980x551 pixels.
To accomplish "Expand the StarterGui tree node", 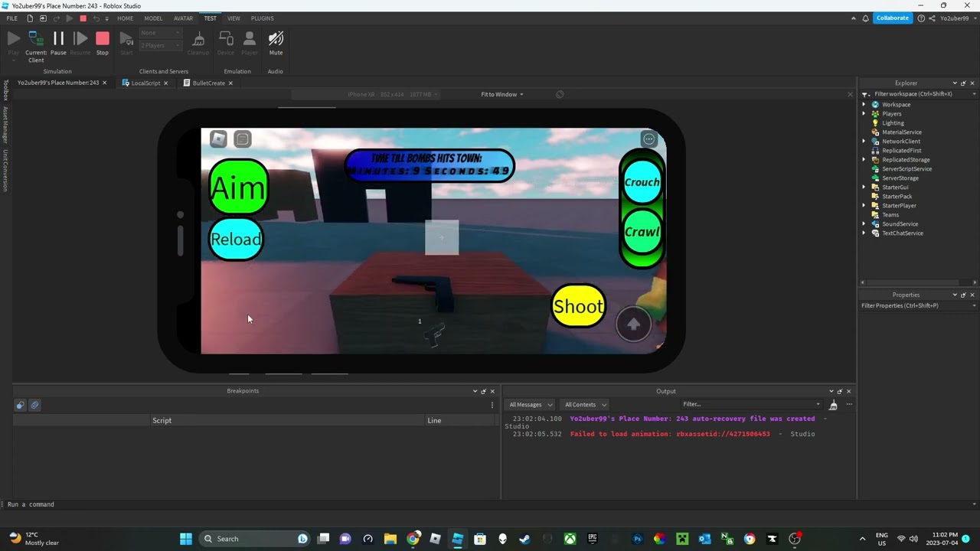I will pyautogui.click(x=864, y=187).
